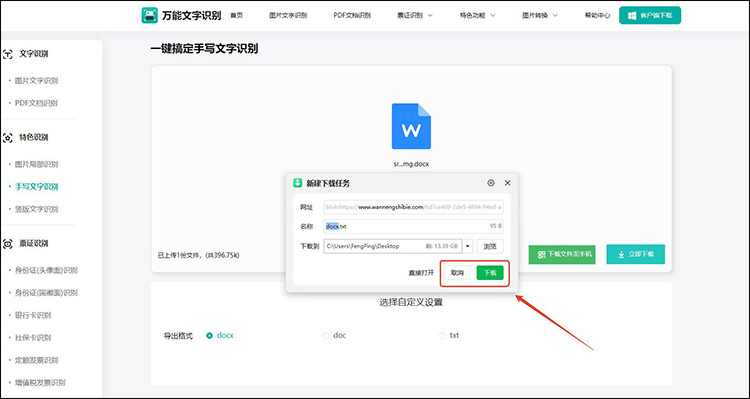Image resolution: width=750 pixels, height=399 pixels.
Task: Select PDF文档识别 in the sidebar
Action: [36, 103]
